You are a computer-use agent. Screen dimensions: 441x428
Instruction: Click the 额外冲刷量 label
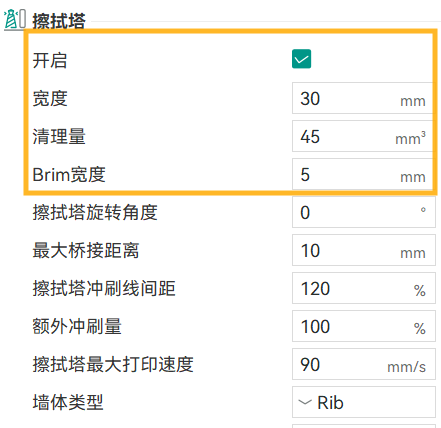coord(77,327)
